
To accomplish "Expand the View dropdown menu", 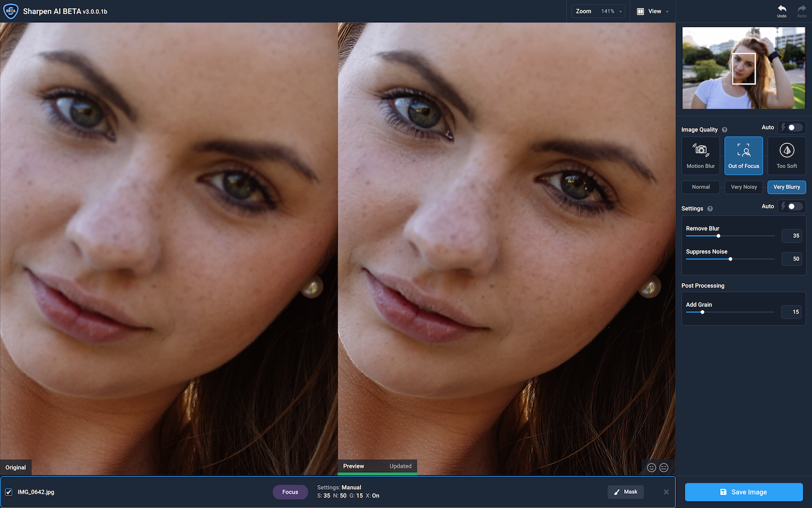I will (x=653, y=11).
